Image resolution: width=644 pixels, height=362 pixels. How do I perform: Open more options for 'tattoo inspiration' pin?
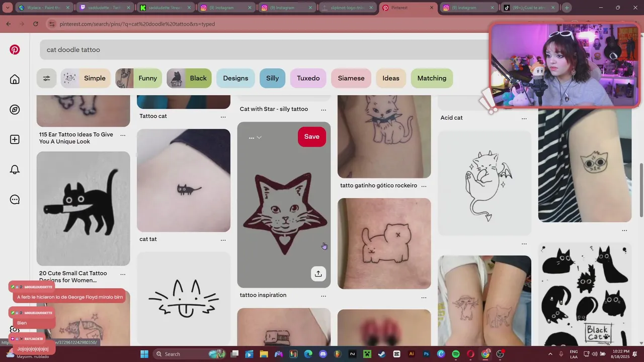[324, 296]
